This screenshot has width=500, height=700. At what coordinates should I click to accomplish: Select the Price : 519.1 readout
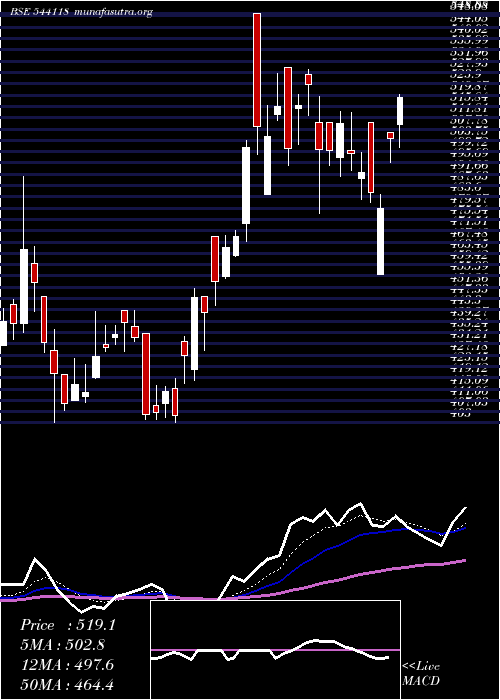(x=68, y=625)
